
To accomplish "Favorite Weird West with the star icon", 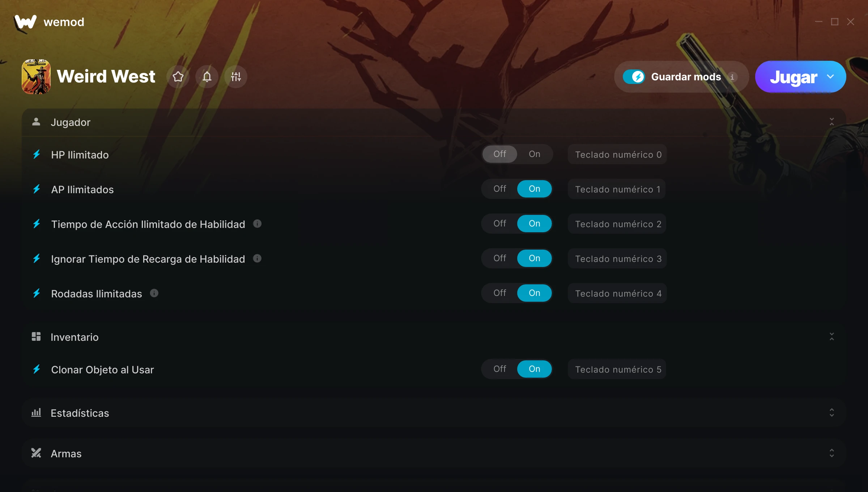I will tap(178, 77).
